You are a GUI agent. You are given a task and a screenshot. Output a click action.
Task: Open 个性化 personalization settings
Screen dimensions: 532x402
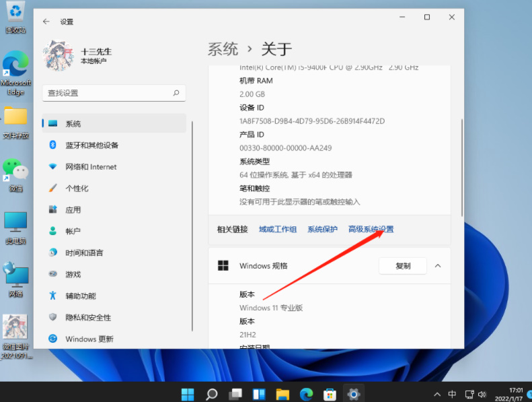tap(77, 189)
